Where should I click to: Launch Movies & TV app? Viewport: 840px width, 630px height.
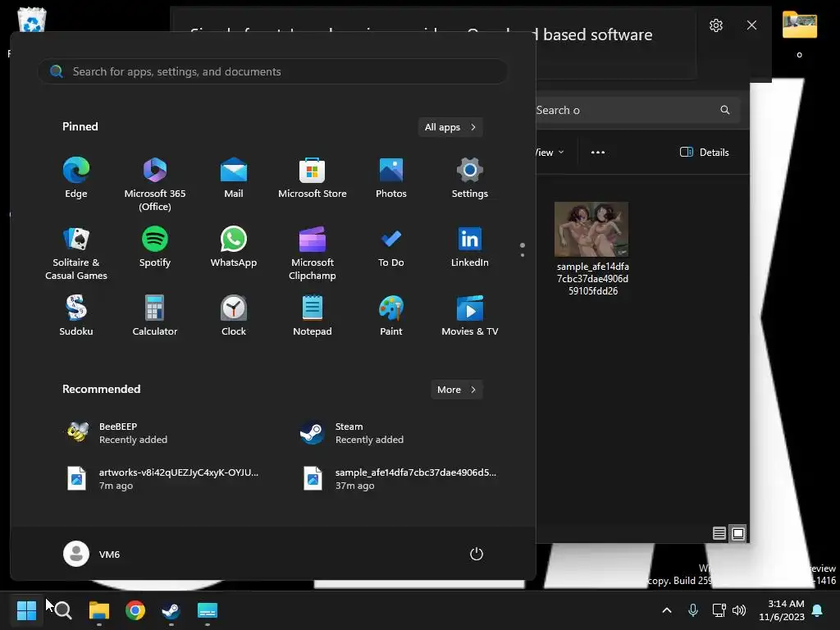pyautogui.click(x=470, y=316)
